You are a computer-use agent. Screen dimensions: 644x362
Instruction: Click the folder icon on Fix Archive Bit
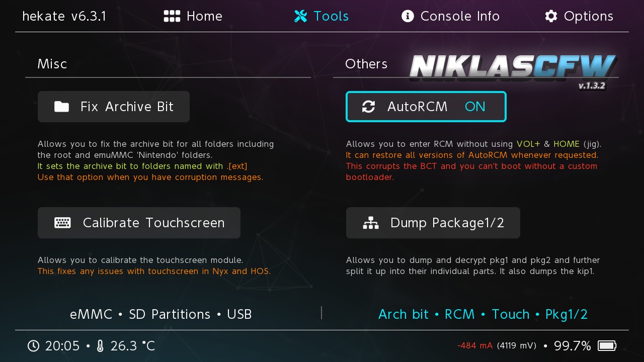[61, 107]
